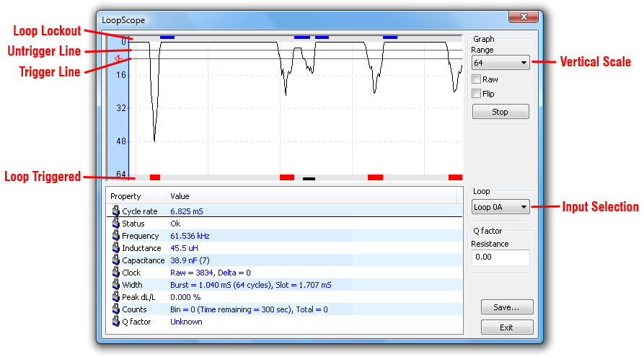Click the Inductance property name
Viewport: 644px width, 357px height.
[x=141, y=248]
